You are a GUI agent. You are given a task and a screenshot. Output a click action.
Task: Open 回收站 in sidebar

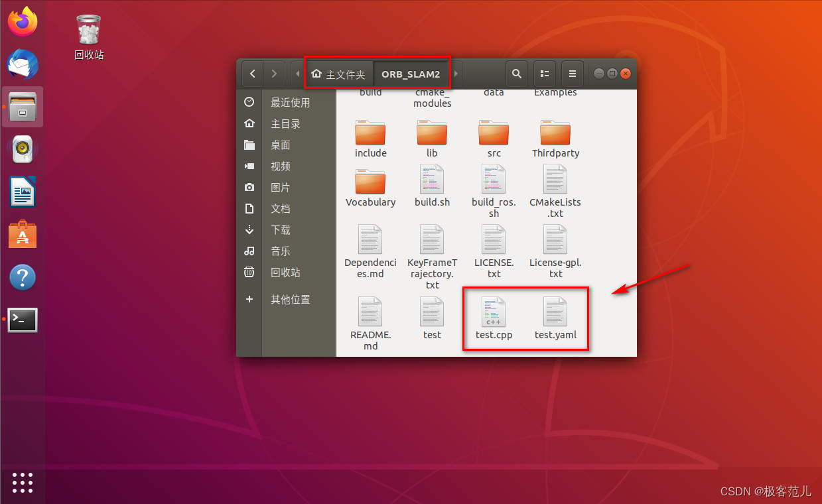pos(286,272)
